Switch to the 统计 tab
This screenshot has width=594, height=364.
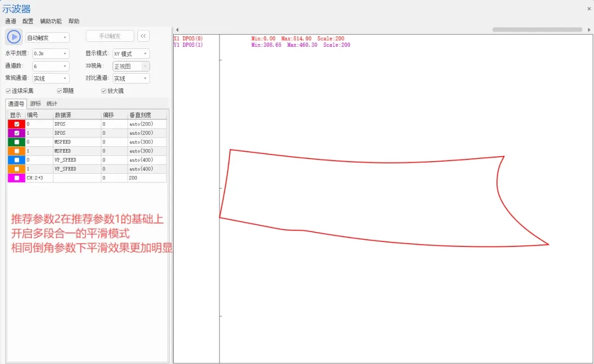tap(52, 103)
